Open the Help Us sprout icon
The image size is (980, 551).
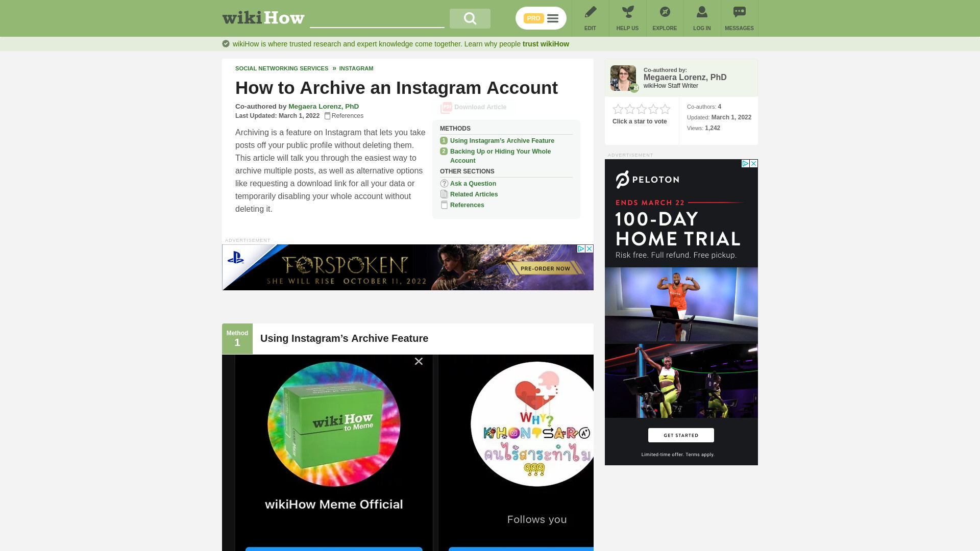coord(627,12)
